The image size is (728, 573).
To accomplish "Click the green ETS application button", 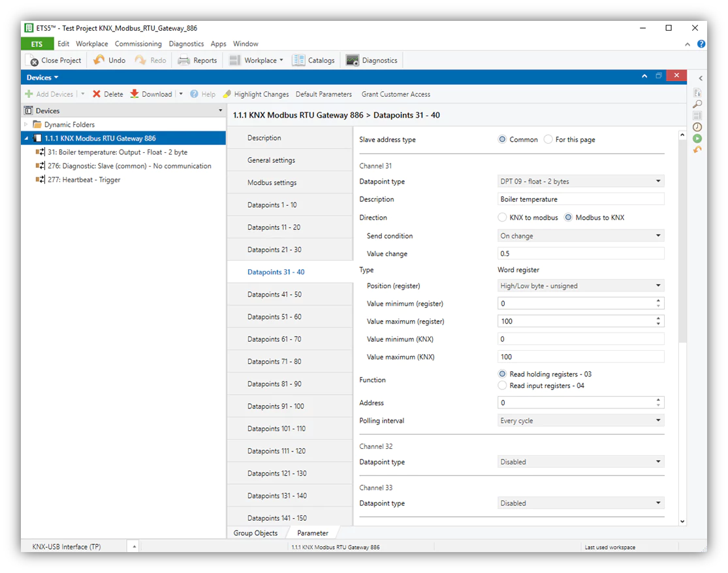I will (x=37, y=44).
